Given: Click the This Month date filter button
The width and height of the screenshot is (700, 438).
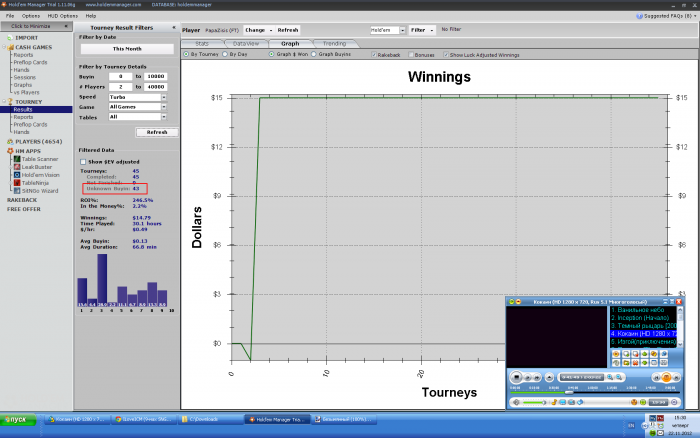Looking at the screenshot, I should click(x=127, y=49).
